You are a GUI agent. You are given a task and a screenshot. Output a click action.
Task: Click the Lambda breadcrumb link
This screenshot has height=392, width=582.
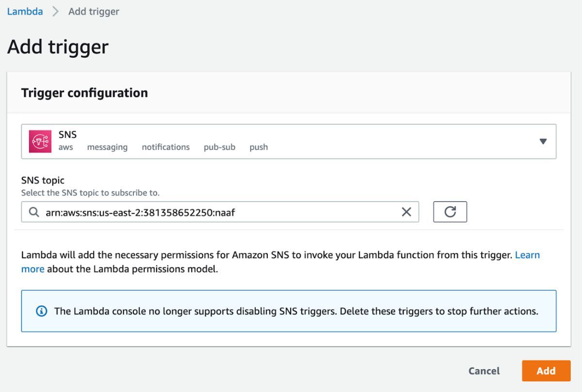(x=25, y=12)
